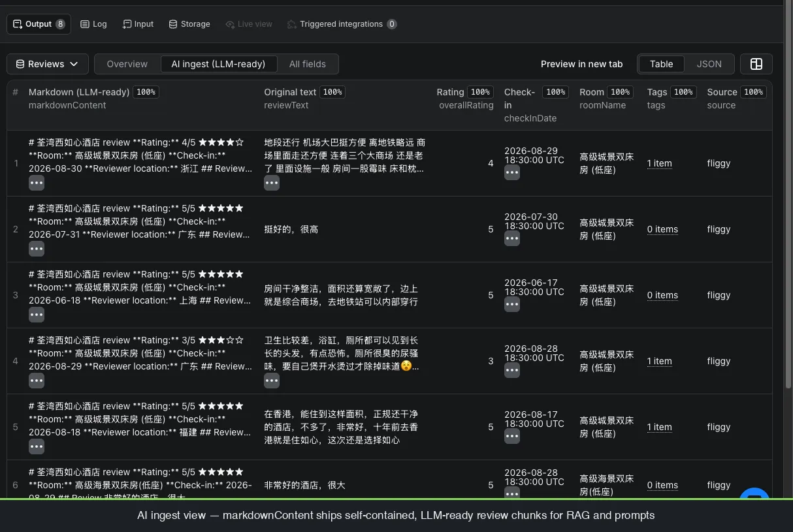Click the Log tab icon

(x=85, y=24)
